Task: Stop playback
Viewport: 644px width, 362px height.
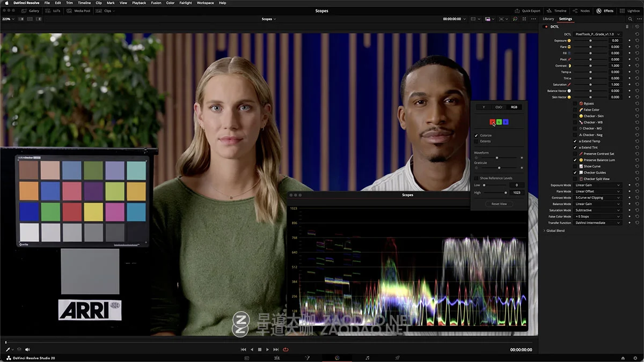Action: click(x=259, y=349)
